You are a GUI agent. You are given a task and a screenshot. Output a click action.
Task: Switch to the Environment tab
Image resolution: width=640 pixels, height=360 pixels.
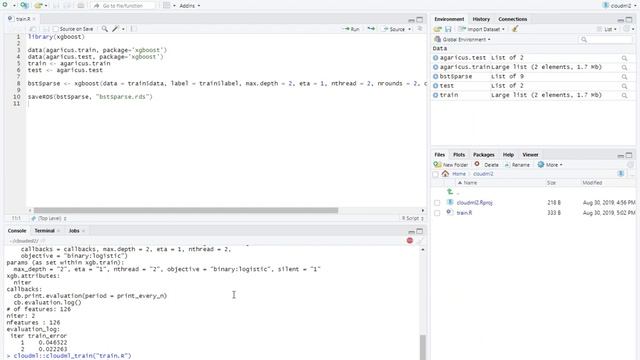(449, 19)
